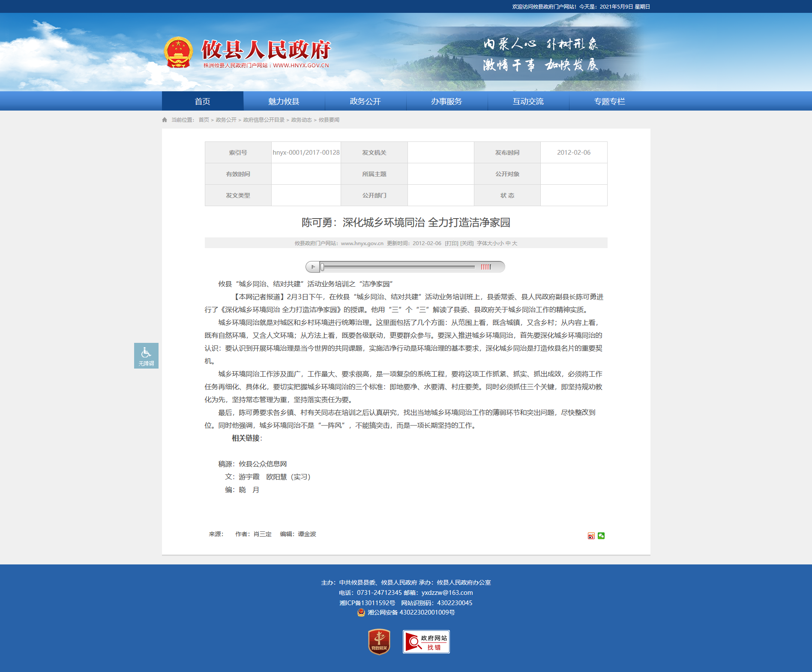Click the [打印] print link
The image size is (812, 672).
pyautogui.click(x=452, y=243)
